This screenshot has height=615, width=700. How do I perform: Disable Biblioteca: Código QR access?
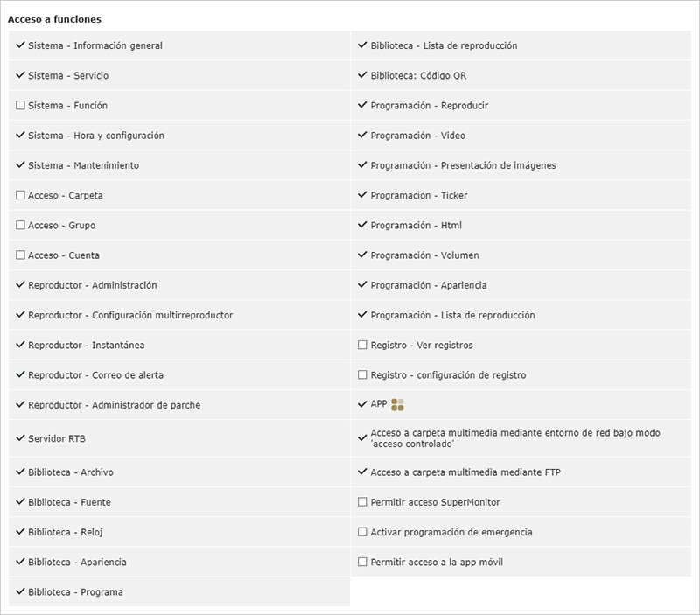coord(362,75)
